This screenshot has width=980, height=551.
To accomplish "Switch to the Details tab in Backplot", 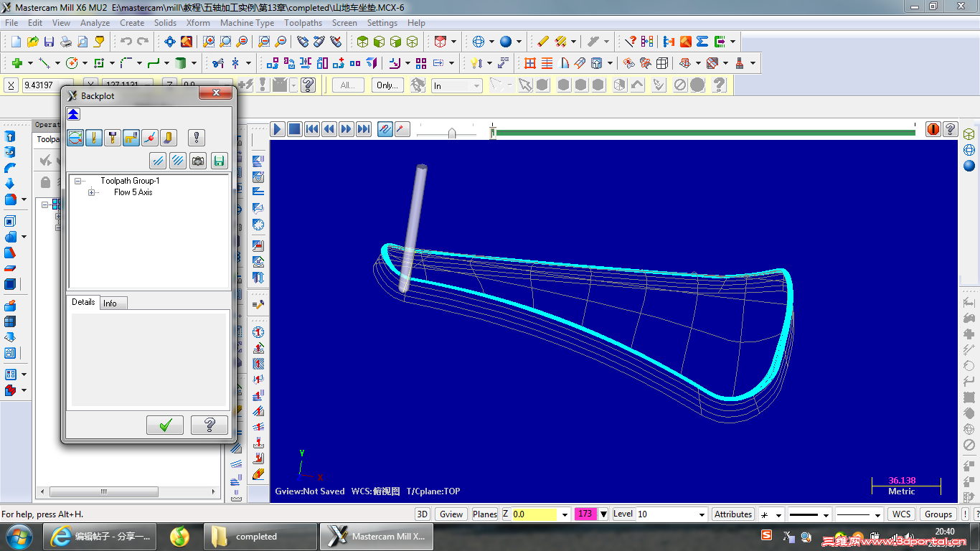I will coord(83,302).
